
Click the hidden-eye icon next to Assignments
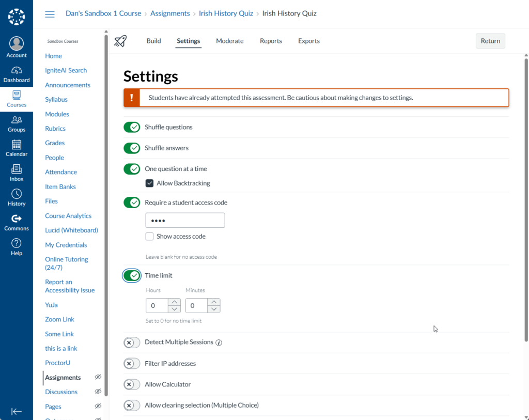(x=98, y=377)
